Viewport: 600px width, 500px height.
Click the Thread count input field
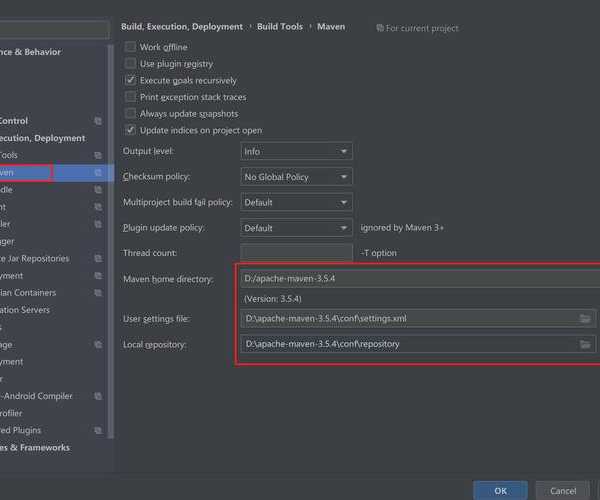(x=296, y=253)
